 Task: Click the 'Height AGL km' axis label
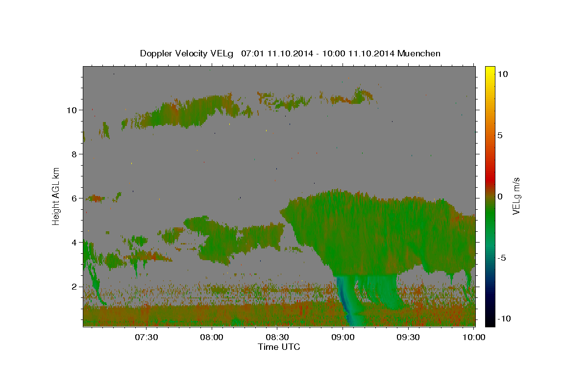56,196
